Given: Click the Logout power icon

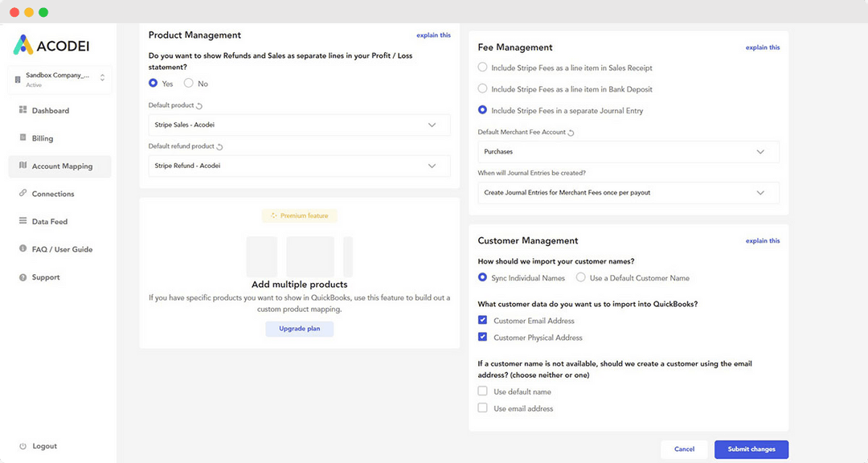Looking at the screenshot, I should pos(23,446).
